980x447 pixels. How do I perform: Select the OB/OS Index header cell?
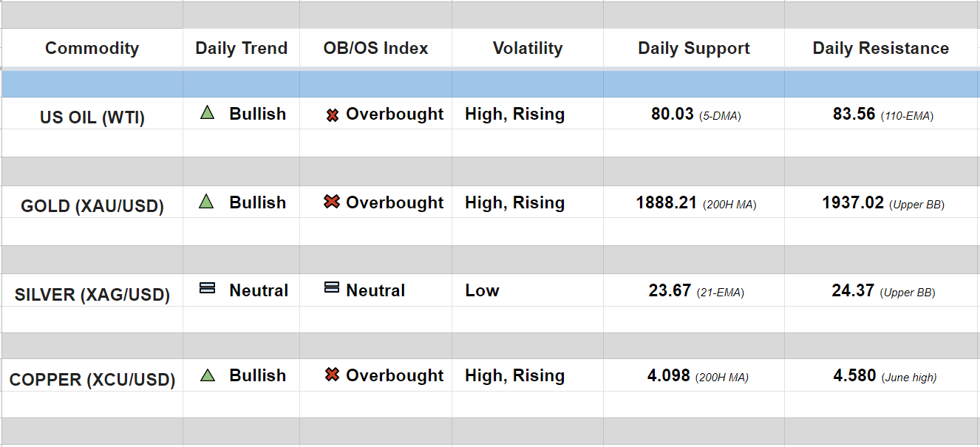(x=375, y=48)
